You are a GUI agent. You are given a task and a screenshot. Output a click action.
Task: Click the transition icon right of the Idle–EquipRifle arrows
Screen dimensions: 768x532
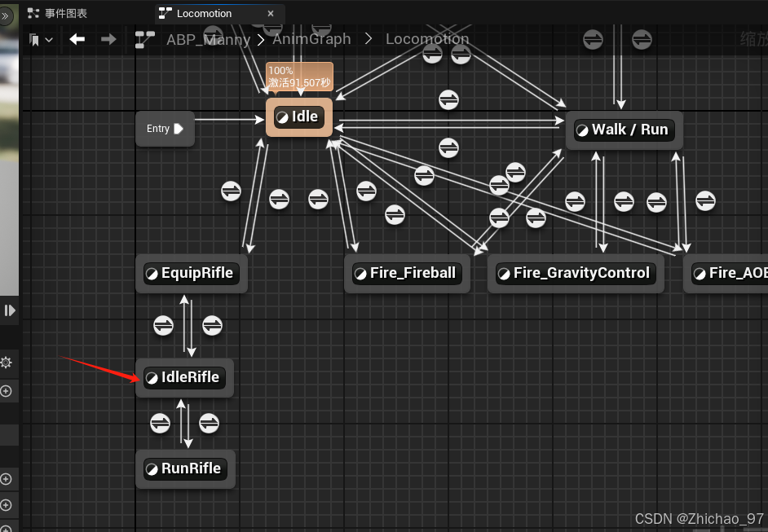pos(279,199)
